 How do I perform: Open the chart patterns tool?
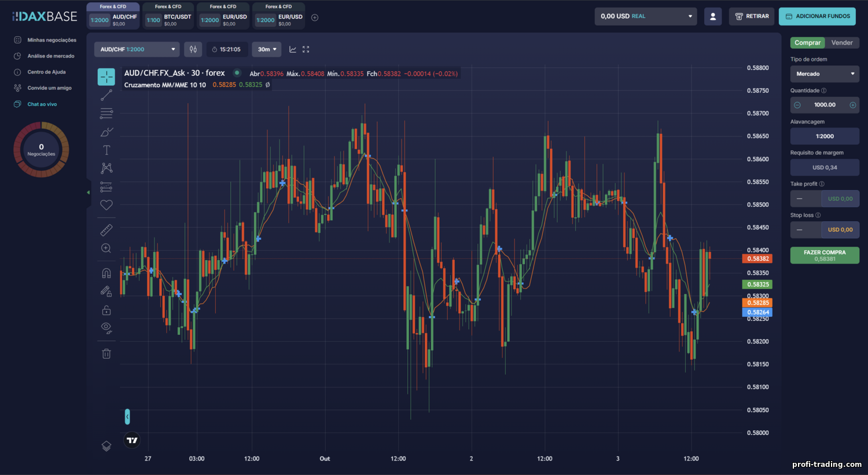point(106,168)
